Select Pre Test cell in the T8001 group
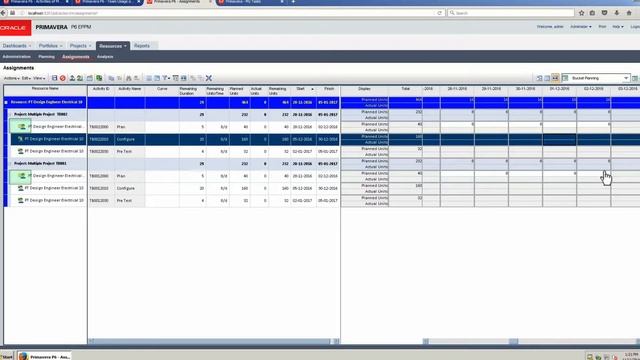The width and height of the screenshot is (640, 360). tap(130, 200)
